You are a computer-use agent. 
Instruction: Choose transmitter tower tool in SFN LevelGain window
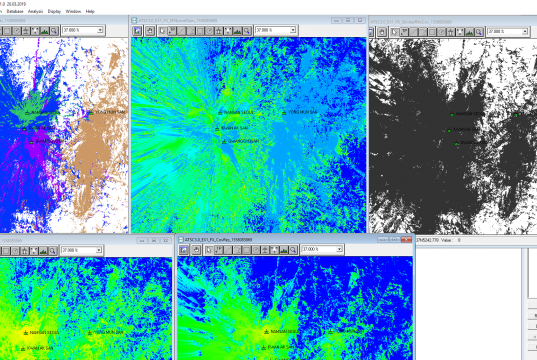[x=218, y=31]
